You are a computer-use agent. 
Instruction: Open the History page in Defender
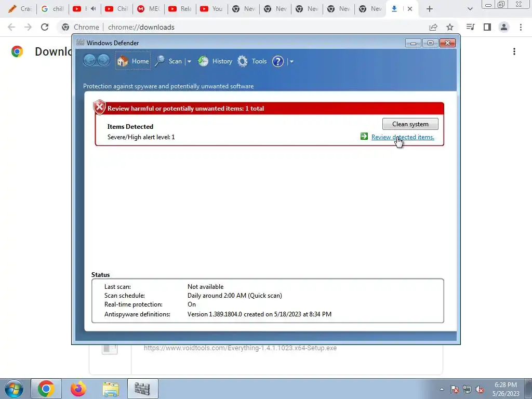tap(215, 61)
